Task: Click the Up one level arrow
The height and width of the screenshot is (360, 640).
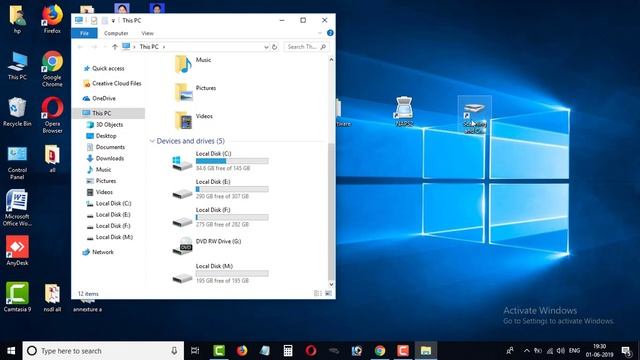Action: pyautogui.click(x=115, y=47)
